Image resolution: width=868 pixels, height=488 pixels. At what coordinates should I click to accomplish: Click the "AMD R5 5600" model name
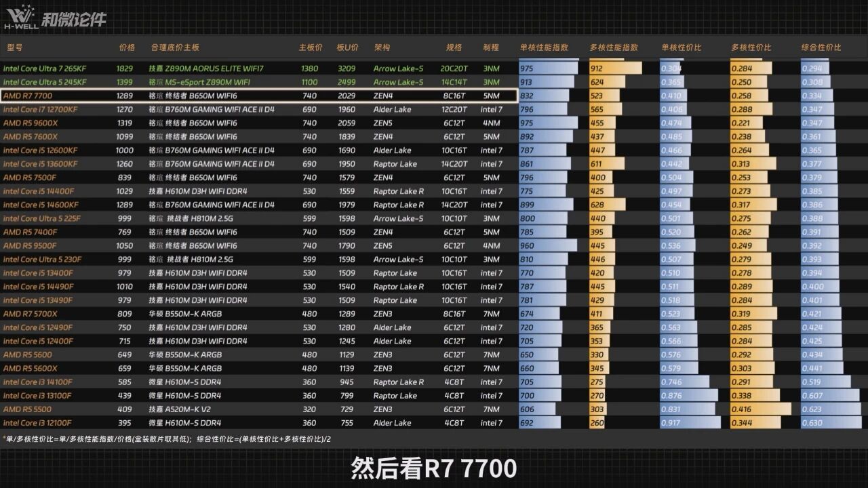[28, 354]
